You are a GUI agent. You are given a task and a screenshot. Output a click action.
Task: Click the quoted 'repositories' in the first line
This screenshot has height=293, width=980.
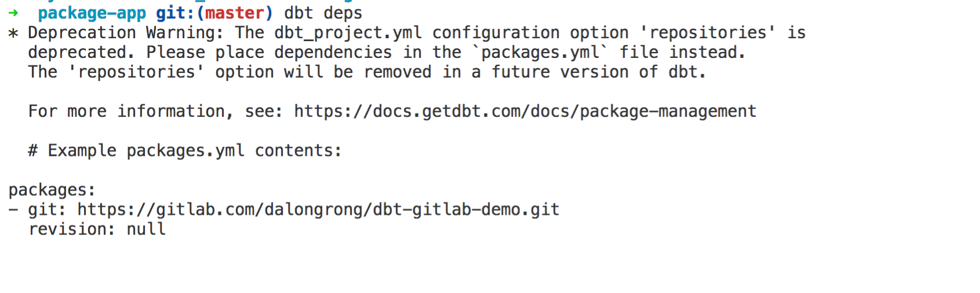(707, 32)
